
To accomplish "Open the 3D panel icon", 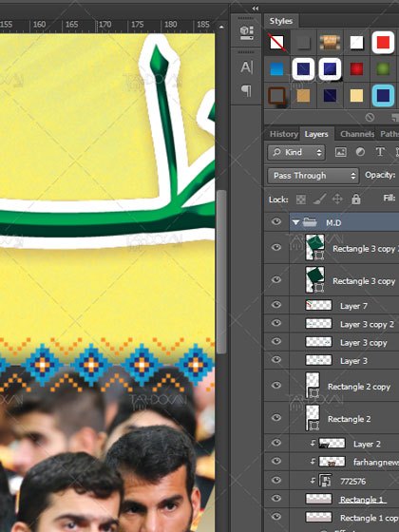I will coord(246,32).
